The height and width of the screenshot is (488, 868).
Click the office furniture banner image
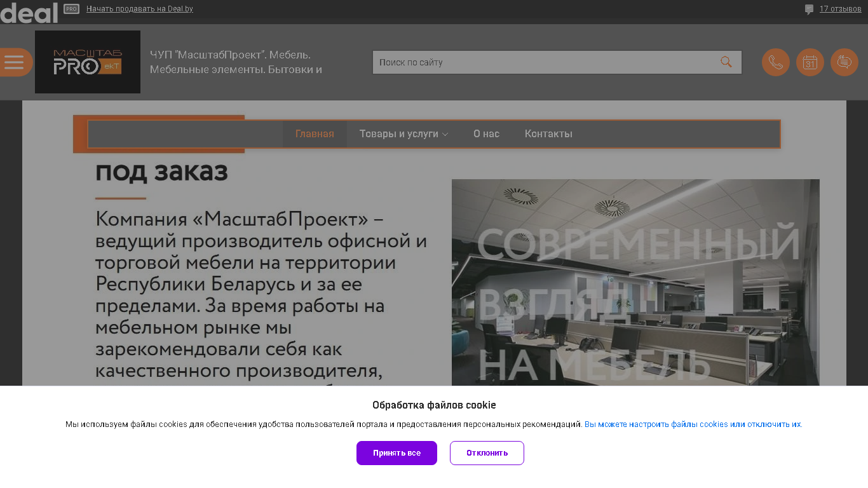pyautogui.click(x=635, y=282)
